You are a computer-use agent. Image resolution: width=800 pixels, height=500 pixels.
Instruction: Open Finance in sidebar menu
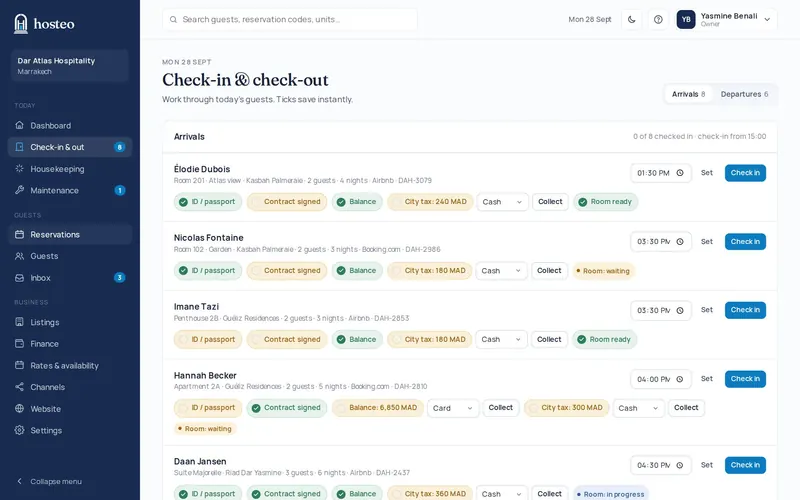(x=70, y=343)
